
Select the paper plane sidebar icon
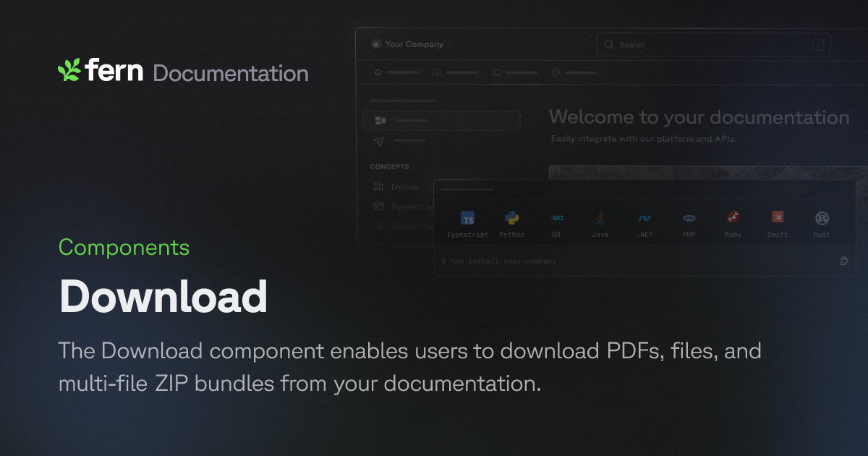(x=380, y=140)
